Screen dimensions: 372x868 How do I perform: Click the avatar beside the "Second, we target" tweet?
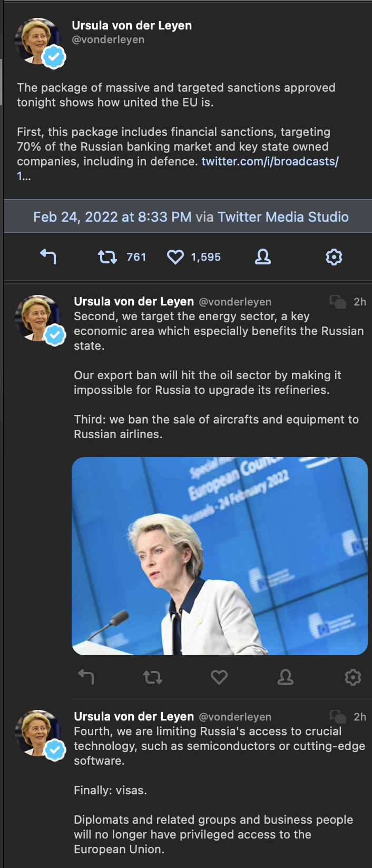point(38,318)
